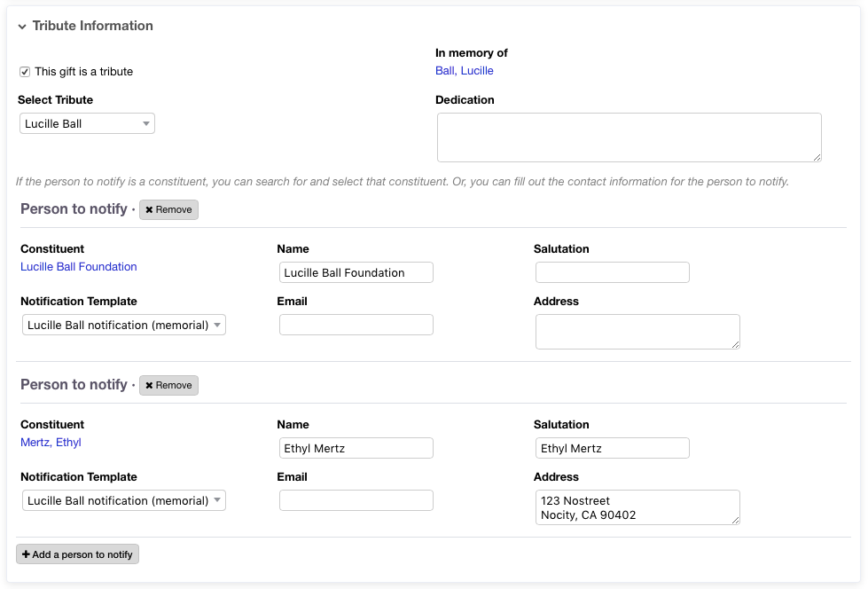Open the 'Ball, Lucille' in memory of link
The width and height of the screenshot is (868, 589).
(464, 70)
